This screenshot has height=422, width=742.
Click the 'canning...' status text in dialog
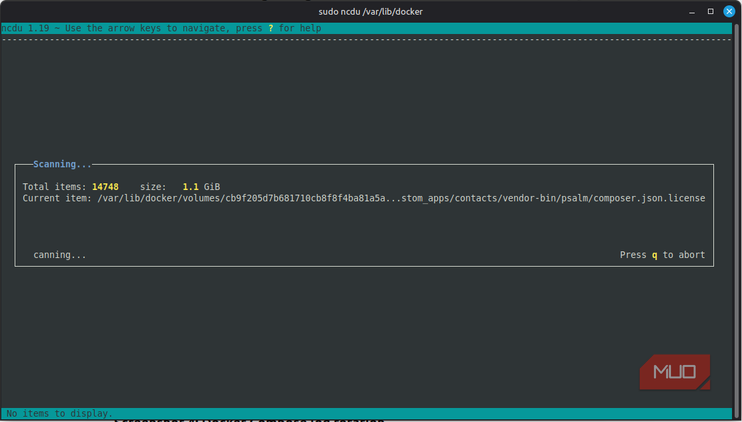[x=60, y=255]
